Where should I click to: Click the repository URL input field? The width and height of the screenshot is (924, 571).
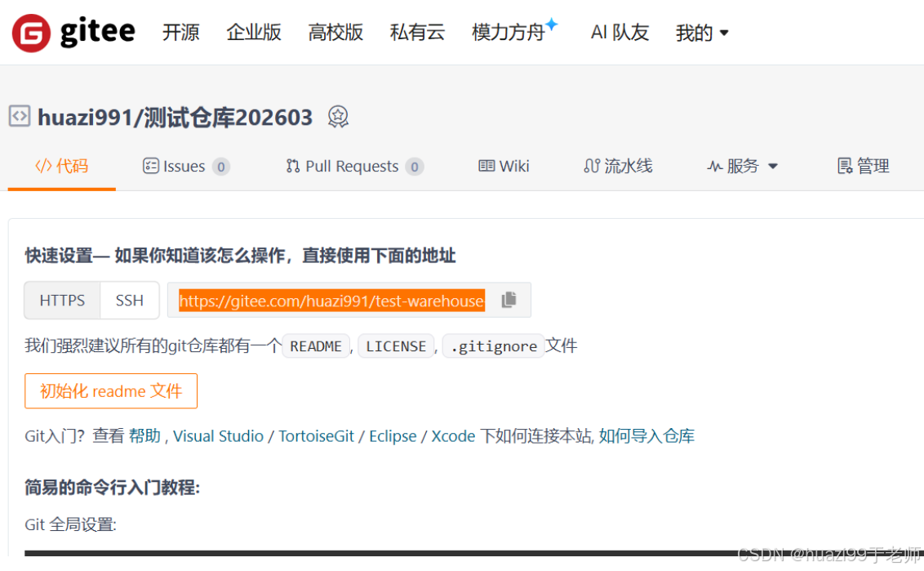331,301
